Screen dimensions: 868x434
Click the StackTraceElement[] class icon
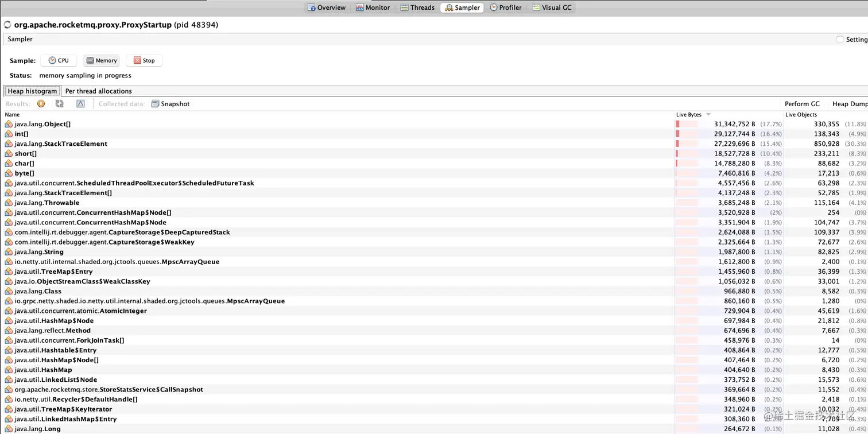[9, 193]
